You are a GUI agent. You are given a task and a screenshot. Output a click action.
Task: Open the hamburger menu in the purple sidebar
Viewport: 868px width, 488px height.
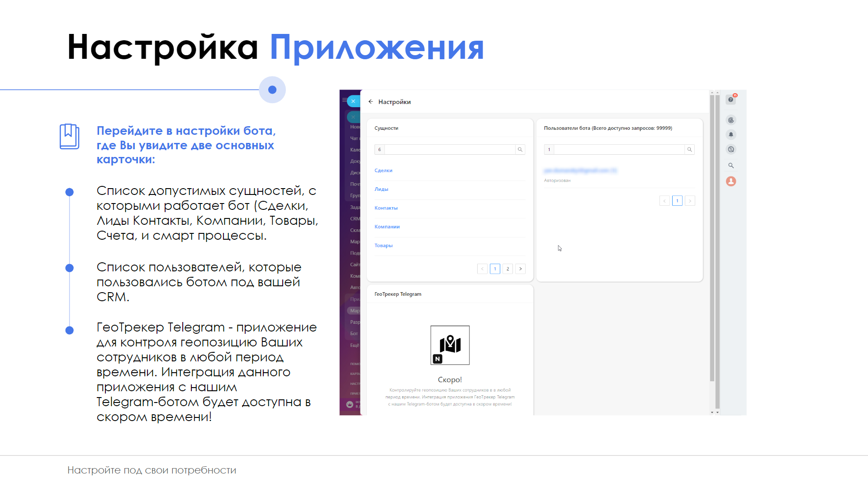(x=345, y=100)
